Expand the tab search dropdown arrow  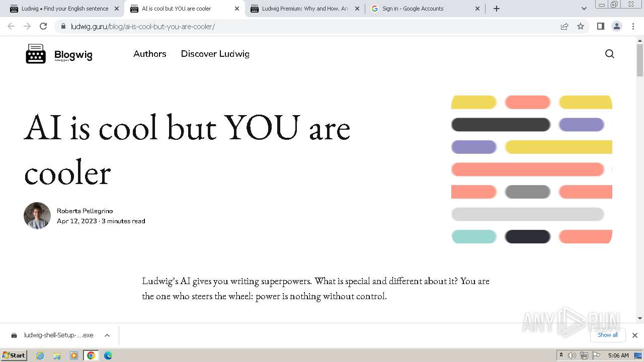click(x=584, y=9)
